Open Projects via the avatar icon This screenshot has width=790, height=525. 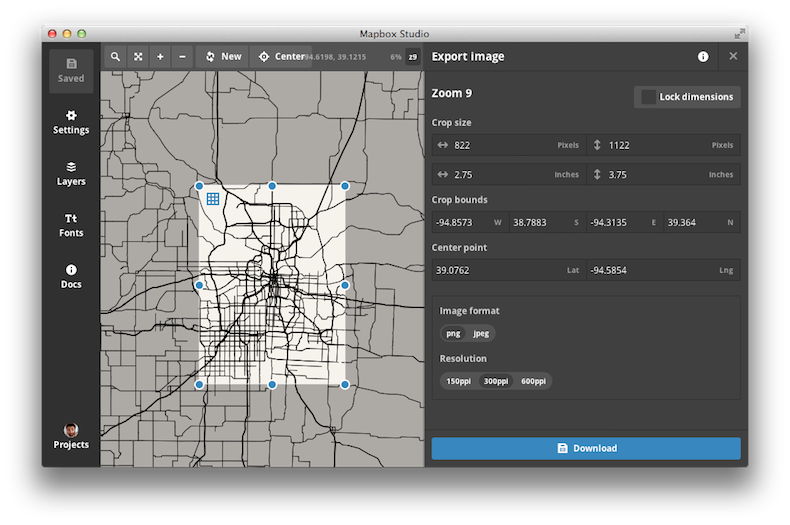point(71,430)
